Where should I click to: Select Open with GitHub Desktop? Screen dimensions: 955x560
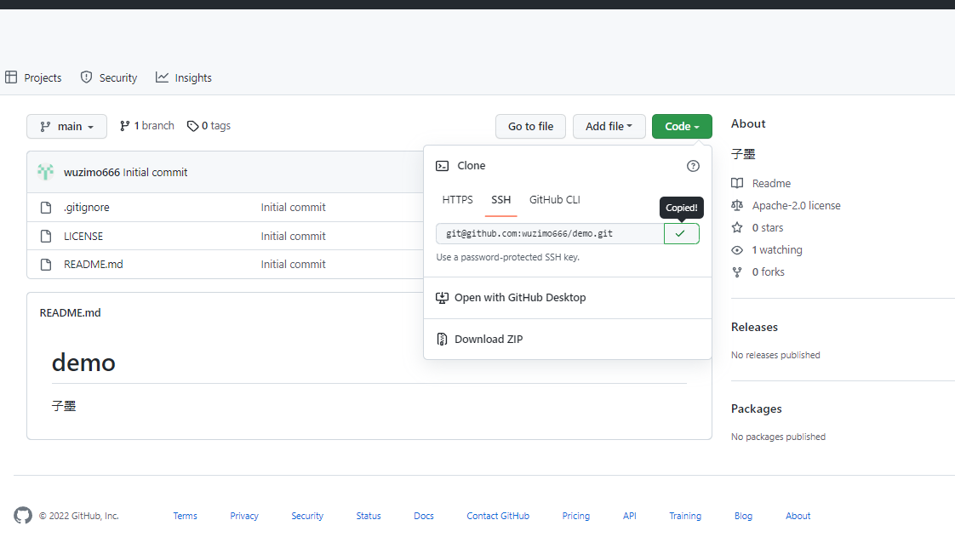[519, 298]
